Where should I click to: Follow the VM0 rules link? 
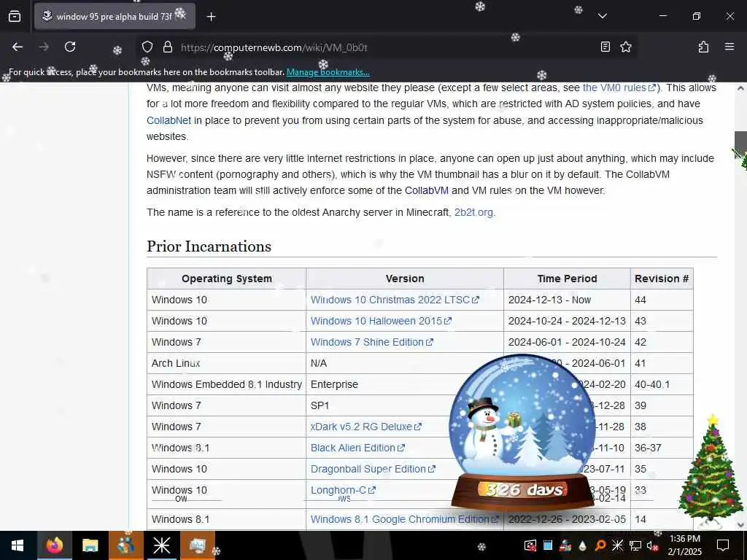pos(619,87)
